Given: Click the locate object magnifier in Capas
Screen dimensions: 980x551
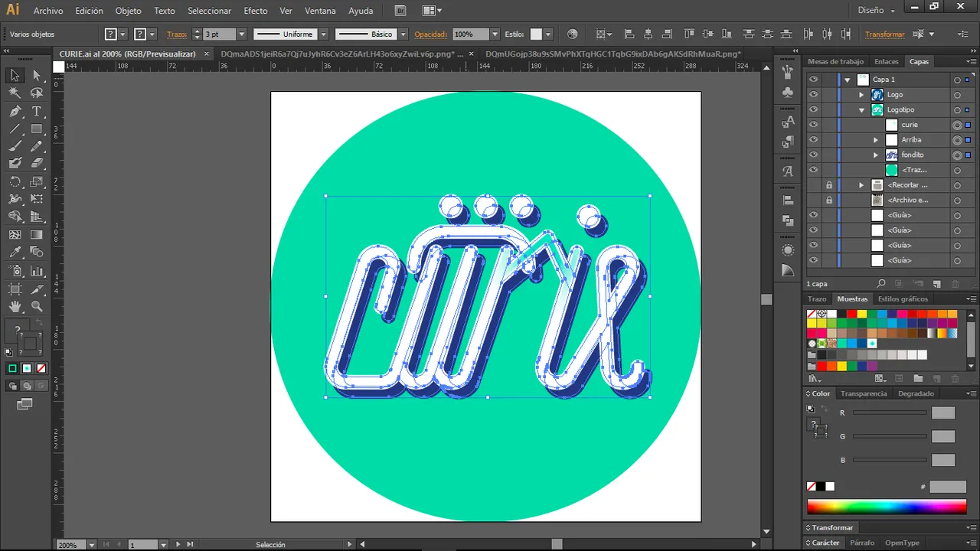Looking at the screenshot, I should click(881, 283).
